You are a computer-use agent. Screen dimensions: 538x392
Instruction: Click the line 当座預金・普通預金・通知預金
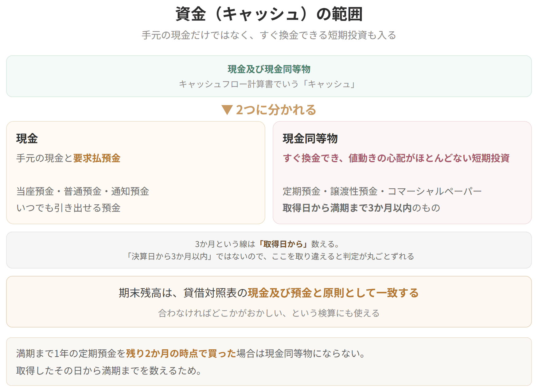pyautogui.click(x=83, y=191)
